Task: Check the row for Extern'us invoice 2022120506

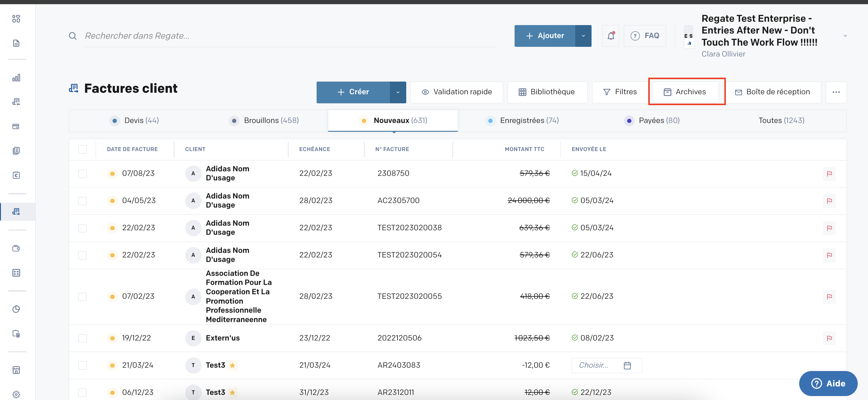Action: 82,338
